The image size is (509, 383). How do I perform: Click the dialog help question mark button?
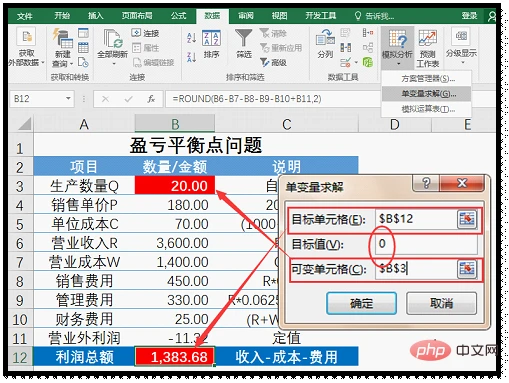[426, 183]
